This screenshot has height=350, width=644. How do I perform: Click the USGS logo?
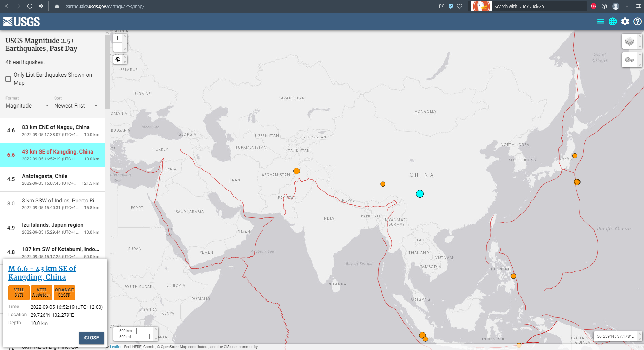tap(22, 22)
